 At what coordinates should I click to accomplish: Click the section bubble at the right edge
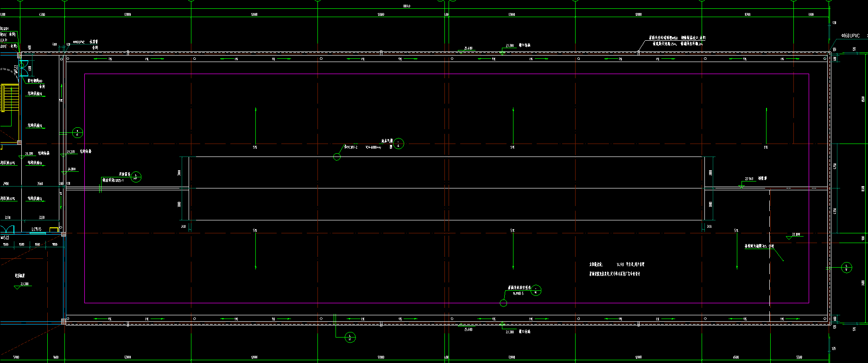pos(846,267)
